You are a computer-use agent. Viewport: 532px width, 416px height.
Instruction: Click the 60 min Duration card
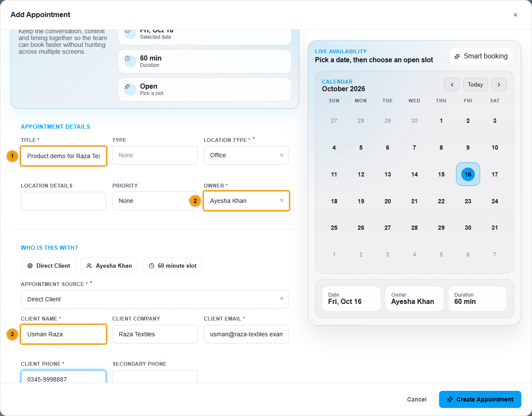[x=205, y=61]
